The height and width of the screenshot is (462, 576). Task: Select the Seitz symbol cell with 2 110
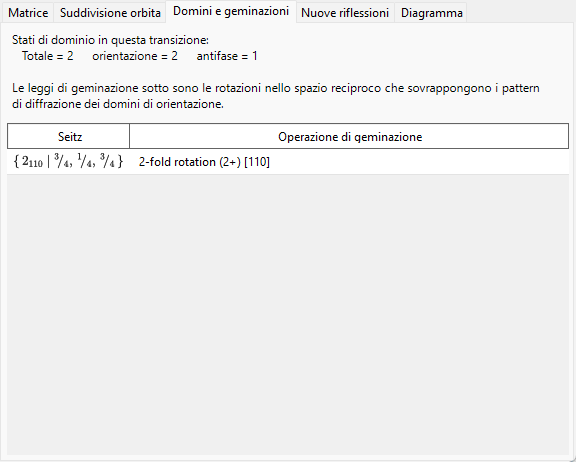click(x=68, y=162)
